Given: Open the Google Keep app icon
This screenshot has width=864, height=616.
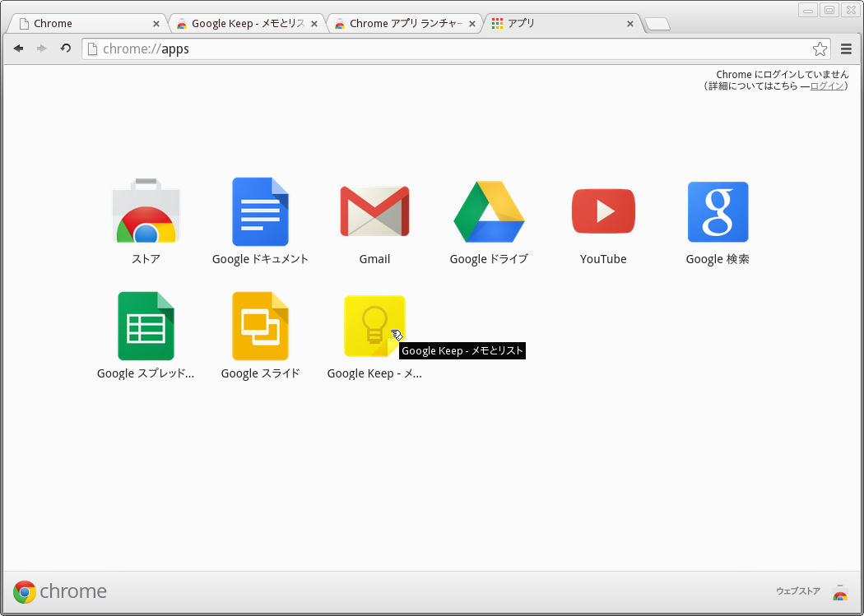Looking at the screenshot, I should pyautogui.click(x=374, y=326).
